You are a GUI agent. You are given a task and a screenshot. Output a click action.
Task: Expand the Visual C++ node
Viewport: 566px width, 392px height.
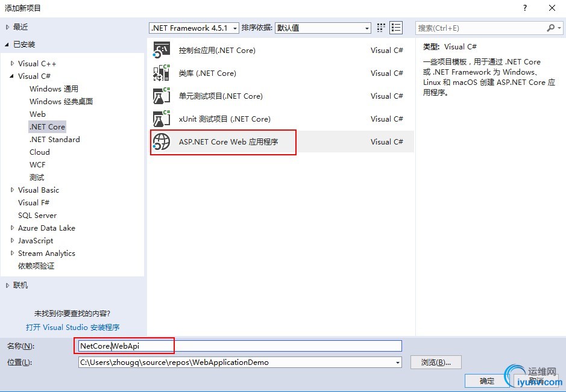pos(12,63)
